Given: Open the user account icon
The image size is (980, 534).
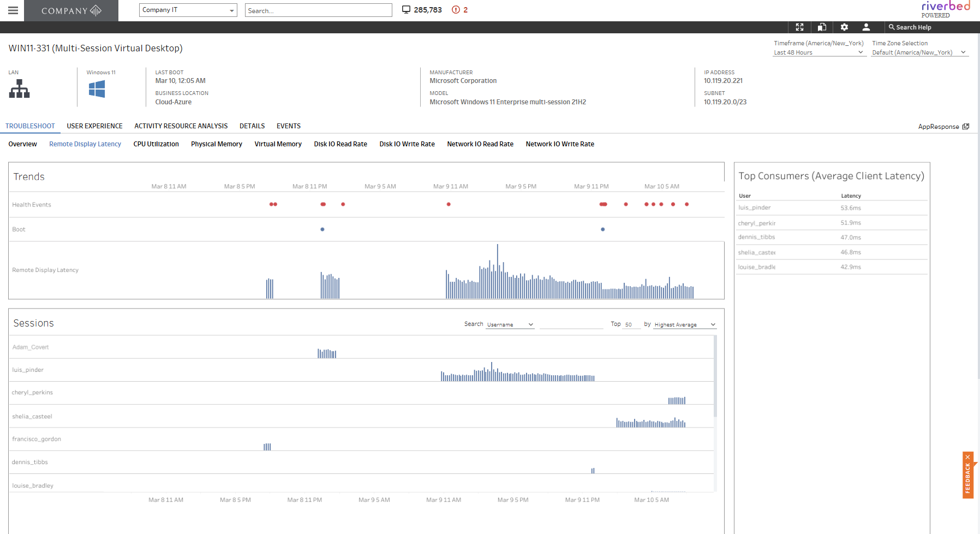Looking at the screenshot, I should tap(866, 27).
